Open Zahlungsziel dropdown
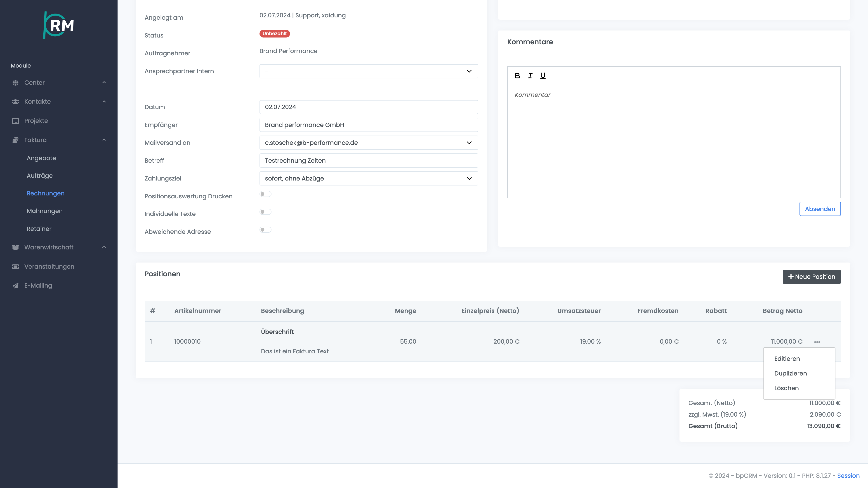Image resolution: width=868 pixels, height=488 pixels. point(369,178)
